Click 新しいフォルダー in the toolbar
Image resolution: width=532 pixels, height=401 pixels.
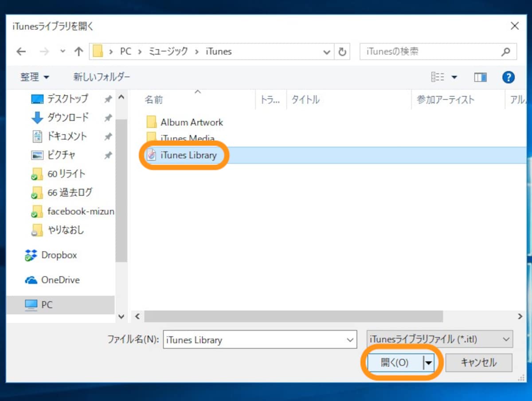point(102,77)
